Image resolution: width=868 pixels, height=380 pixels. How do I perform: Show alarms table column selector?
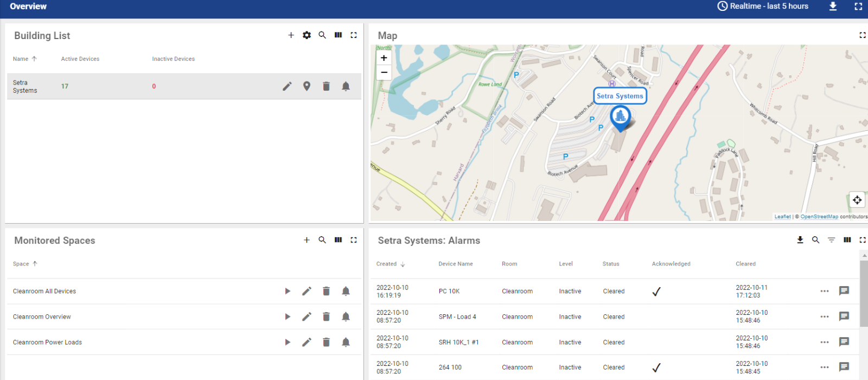[847, 240]
